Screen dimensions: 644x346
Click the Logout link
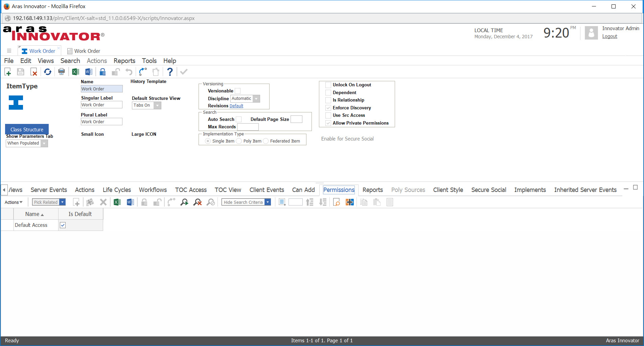(609, 36)
